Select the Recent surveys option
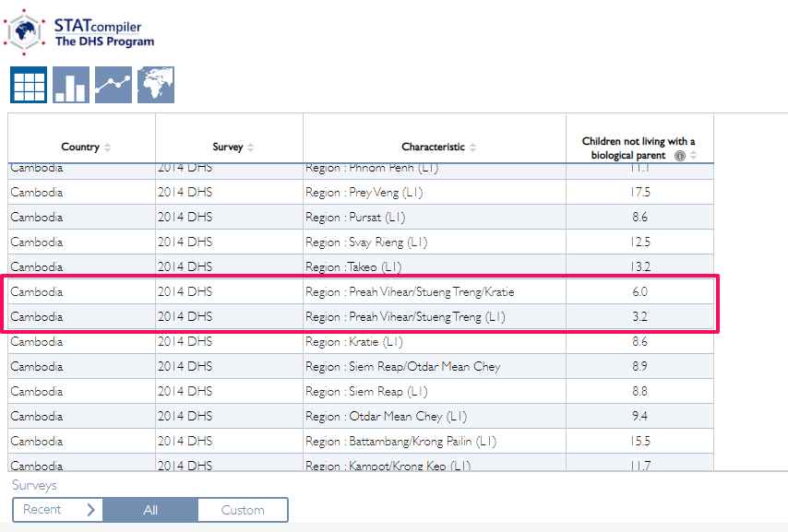Viewport: 788px width, 532px height. 42,510
